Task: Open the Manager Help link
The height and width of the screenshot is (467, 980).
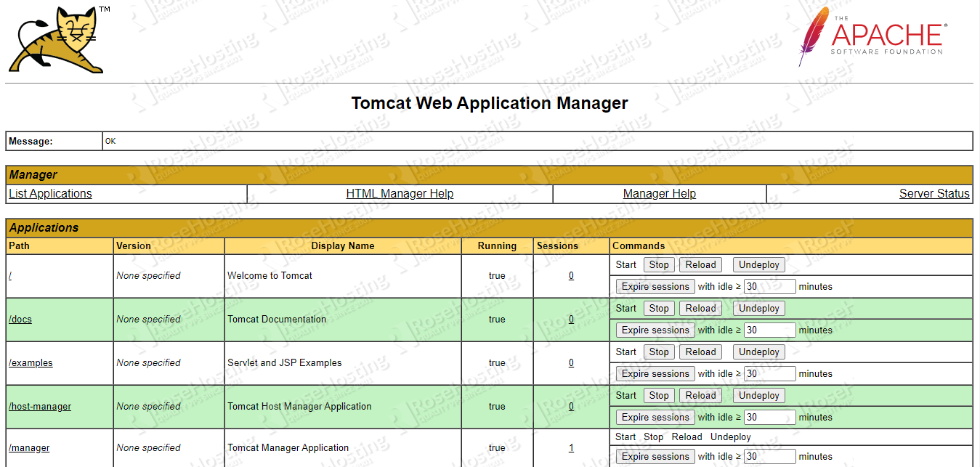Action: (x=659, y=193)
